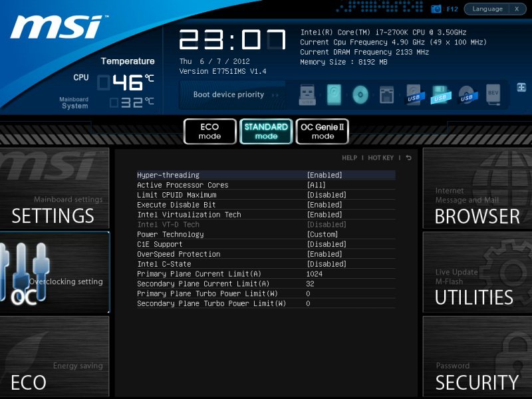This screenshot has width=532, height=399.
Task: Change Active Processor Cores [All] value
Action: click(x=317, y=185)
